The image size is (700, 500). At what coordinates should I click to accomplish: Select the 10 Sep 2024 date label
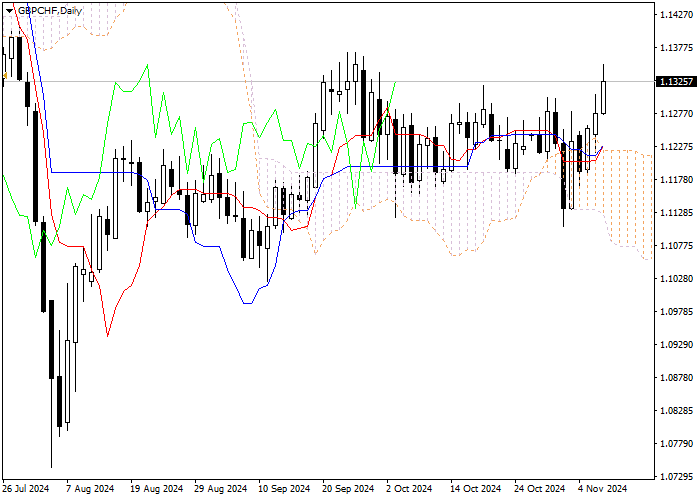point(284,489)
